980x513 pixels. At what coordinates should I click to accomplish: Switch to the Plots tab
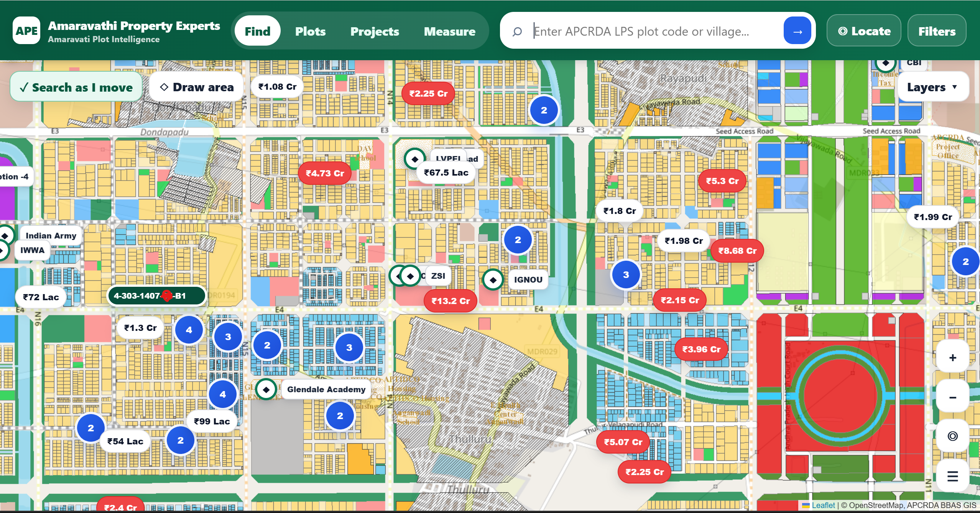311,31
